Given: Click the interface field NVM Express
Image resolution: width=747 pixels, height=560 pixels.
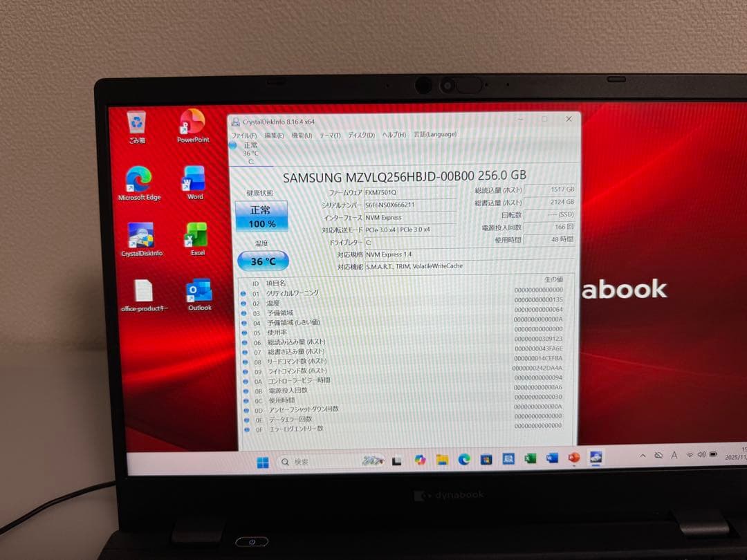Looking at the screenshot, I should click(410, 217).
